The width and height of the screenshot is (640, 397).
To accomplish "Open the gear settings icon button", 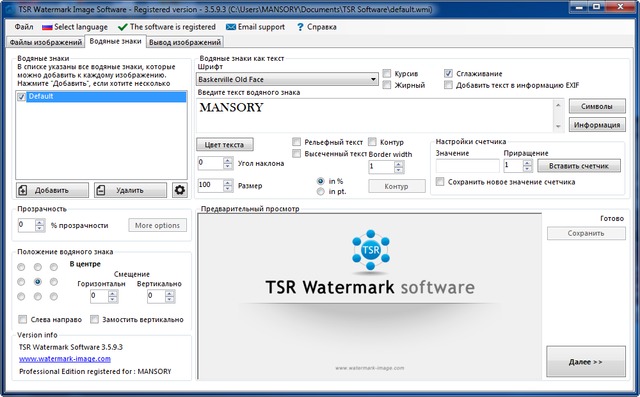I will pyautogui.click(x=180, y=190).
